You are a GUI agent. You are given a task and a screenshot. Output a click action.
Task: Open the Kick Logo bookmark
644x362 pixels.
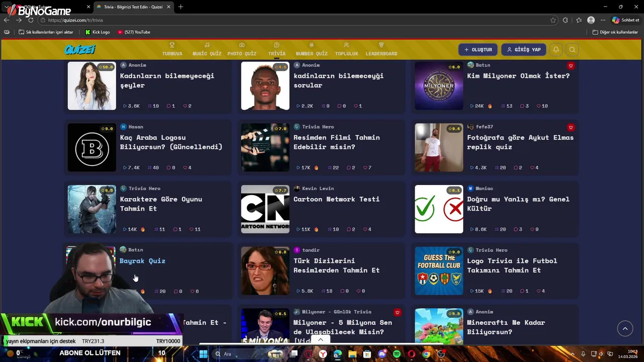[98, 32]
